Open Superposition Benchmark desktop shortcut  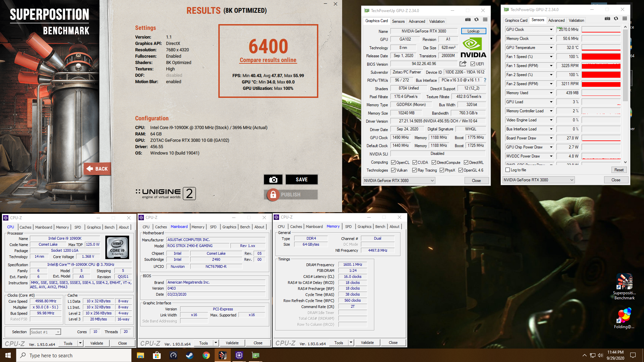pos(625,287)
